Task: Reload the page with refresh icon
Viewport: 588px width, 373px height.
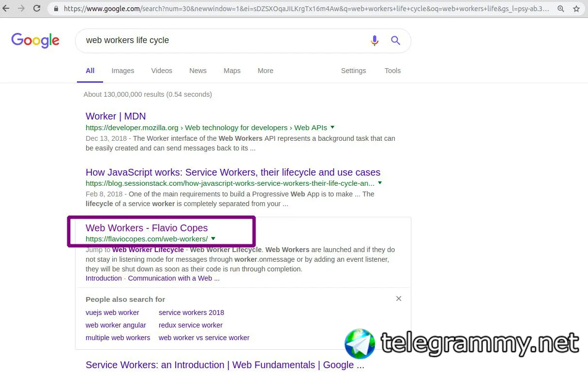Action: [37, 8]
